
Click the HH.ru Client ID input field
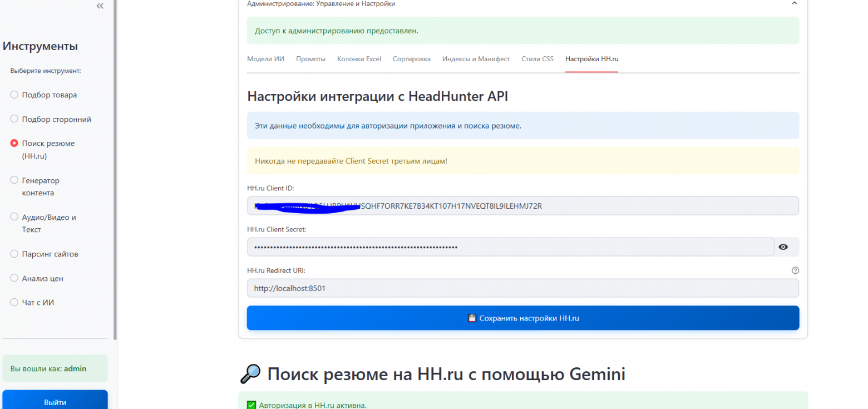pos(523,205)
